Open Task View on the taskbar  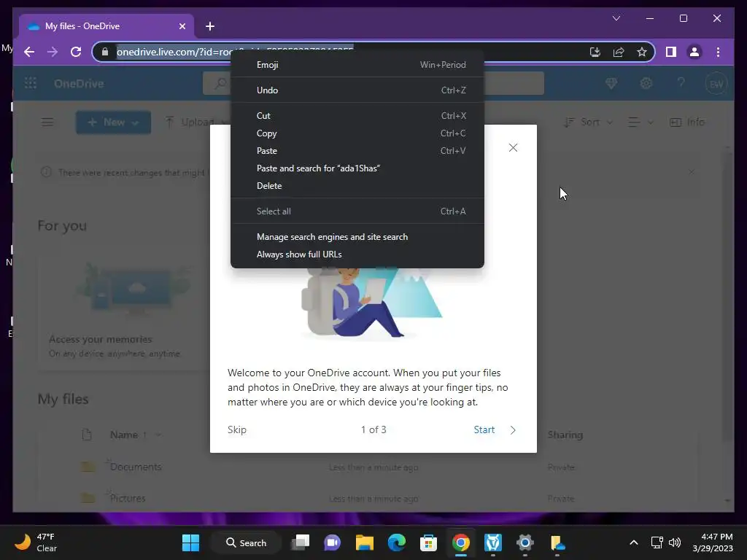point(300,542)
